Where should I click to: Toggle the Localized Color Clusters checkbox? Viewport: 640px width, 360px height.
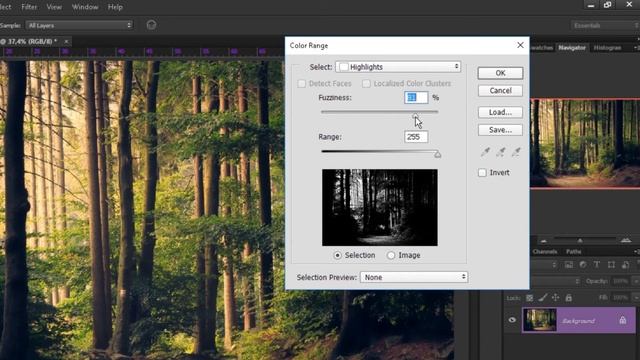[366, 84]
